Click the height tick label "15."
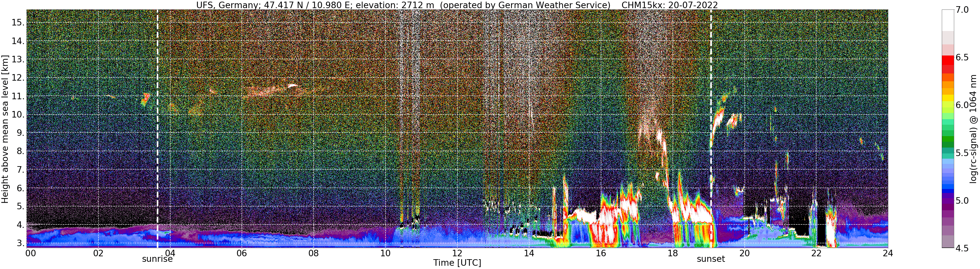980x269 pixels. point(18,23)
